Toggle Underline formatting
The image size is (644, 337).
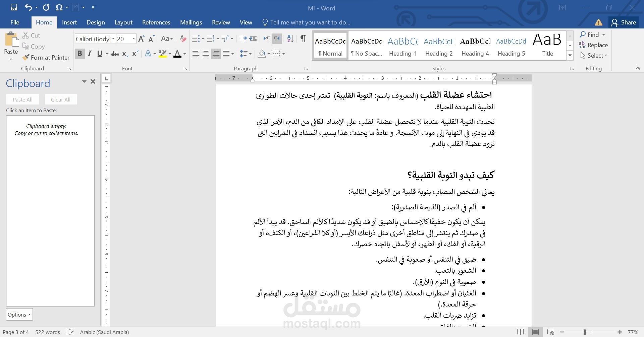coord(100,54)
